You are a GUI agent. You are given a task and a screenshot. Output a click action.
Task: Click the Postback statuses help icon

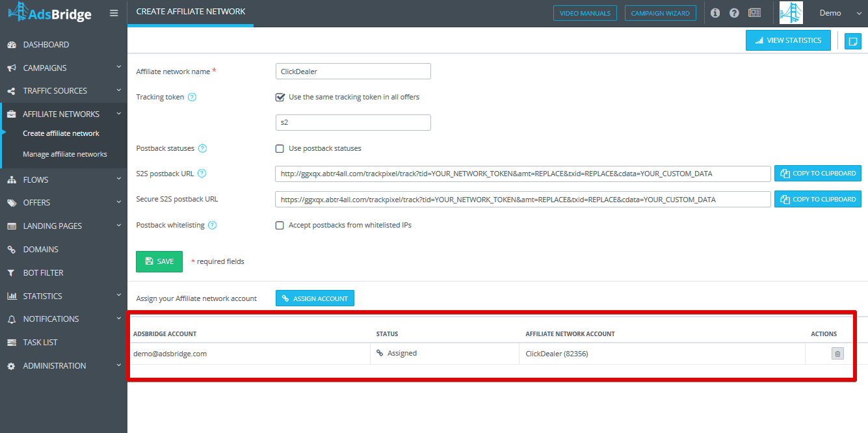tap(202, 148)
